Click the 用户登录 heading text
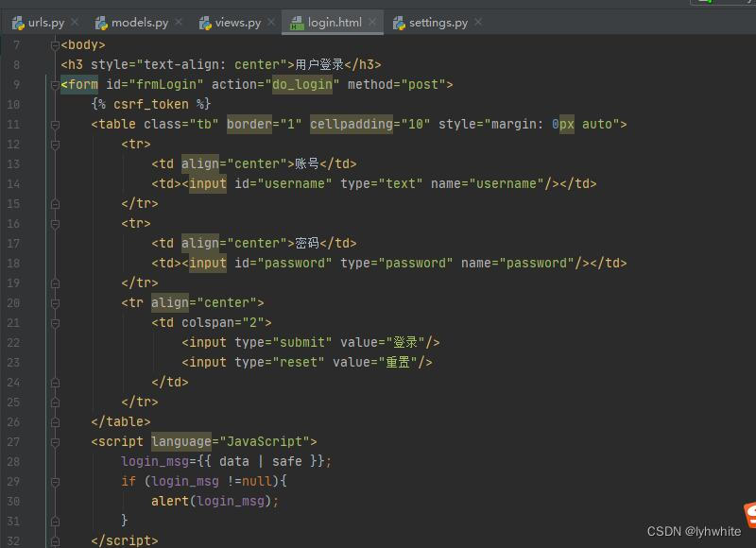 319,64
